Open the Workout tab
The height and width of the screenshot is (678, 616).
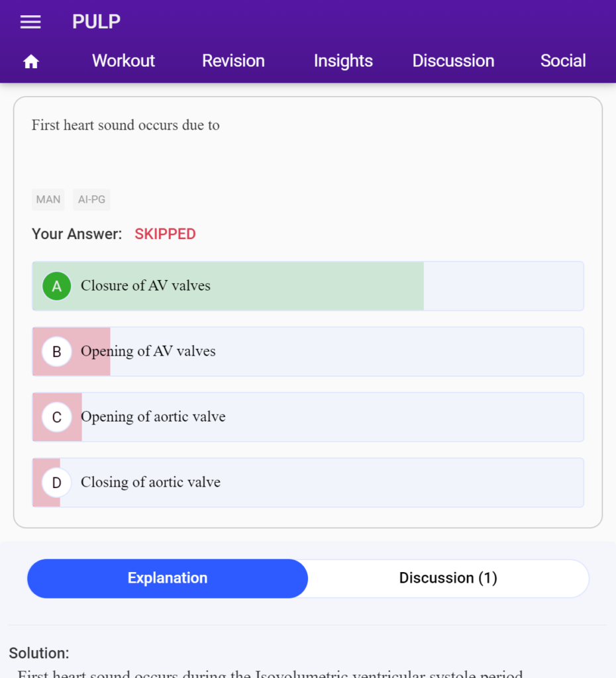[123, 61]
